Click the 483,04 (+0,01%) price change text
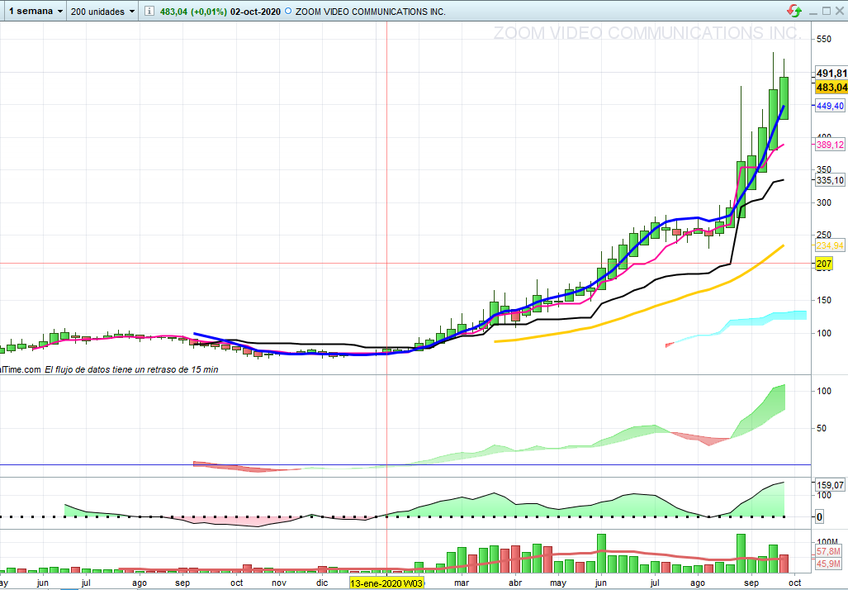The height and width of the screenshot is (590, 848). click(x=193, y=11)
